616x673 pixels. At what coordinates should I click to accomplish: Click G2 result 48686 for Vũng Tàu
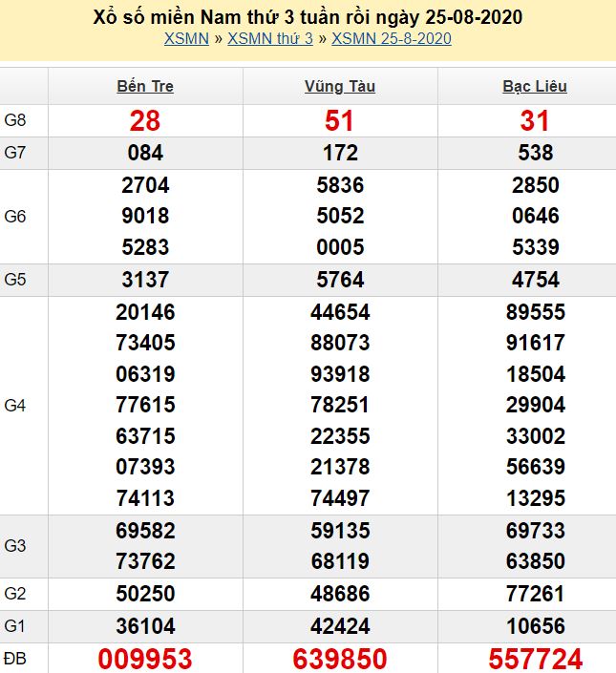click(x=340, y=594)
